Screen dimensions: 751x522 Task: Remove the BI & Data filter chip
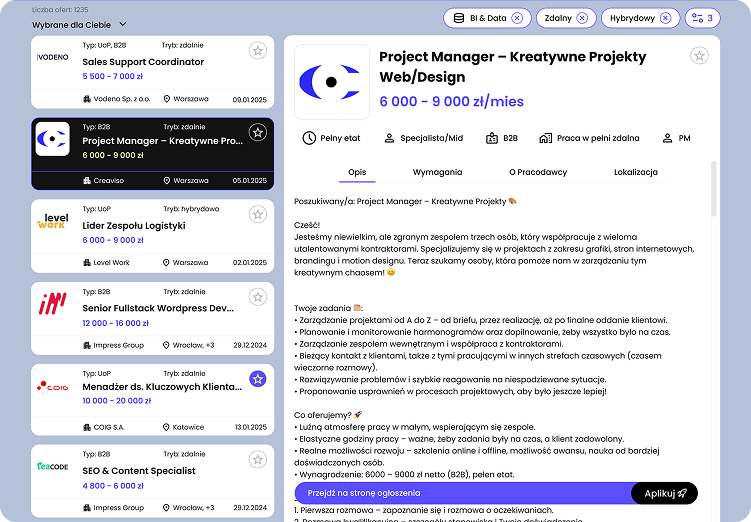click(517, 18)
